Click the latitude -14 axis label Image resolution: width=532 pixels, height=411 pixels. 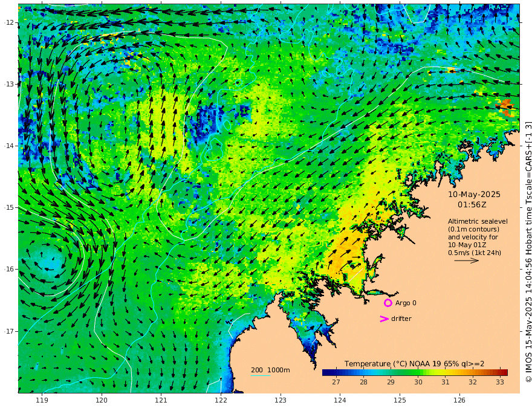pyautogui.click(x=9, y=146)
